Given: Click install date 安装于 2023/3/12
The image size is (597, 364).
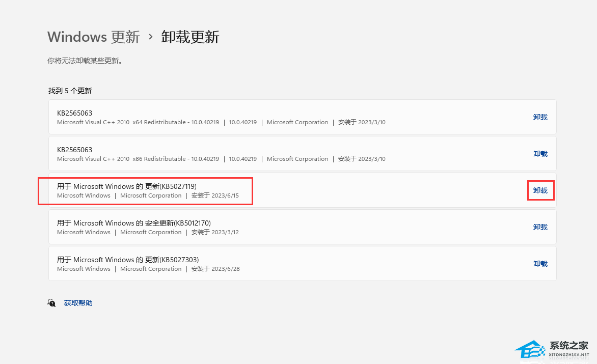Looking at the screenshot, I should (215, 232).
